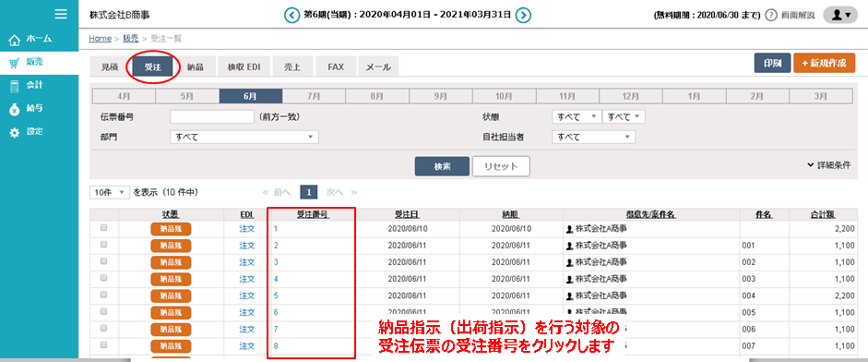This screenshot has width=868, height=362.
Task: Open the 自社担当者 dropdown
Action: tap(593, 137)
